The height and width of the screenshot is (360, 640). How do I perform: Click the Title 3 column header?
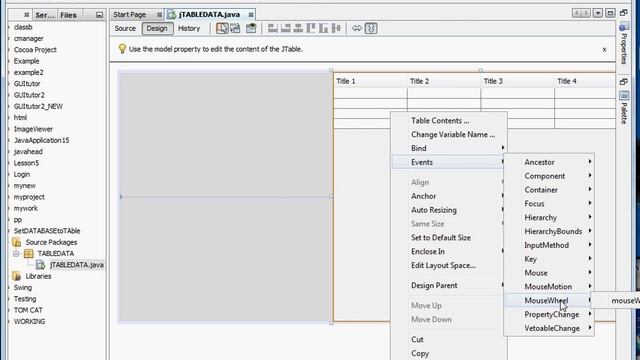(518, 81)
